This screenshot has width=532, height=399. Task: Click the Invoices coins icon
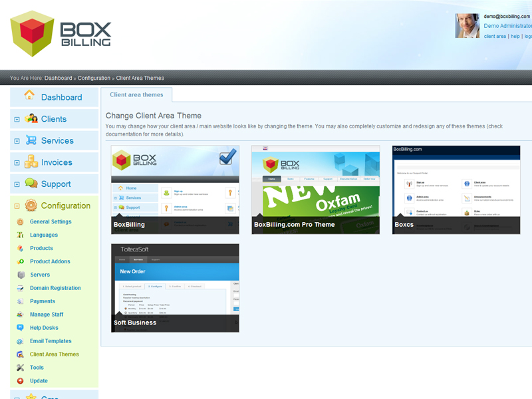[31, 162]
